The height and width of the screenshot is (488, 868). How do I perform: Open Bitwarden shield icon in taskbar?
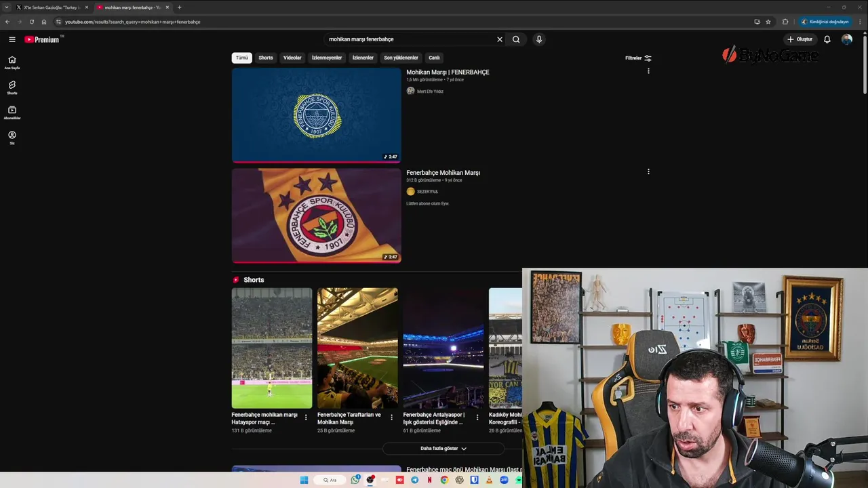(474, 480)
